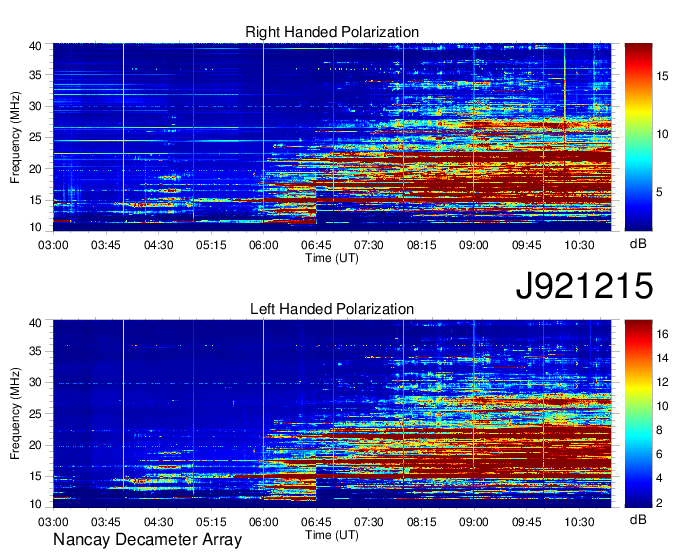Click the 09:00 time tick on top plot
Image resolution: width=680 pixels, height=552 pixels.
click(x=474, y=245)
